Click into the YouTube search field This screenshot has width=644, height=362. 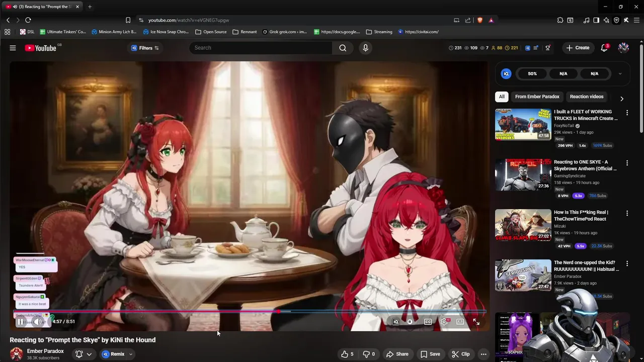[x=261, y=48]
